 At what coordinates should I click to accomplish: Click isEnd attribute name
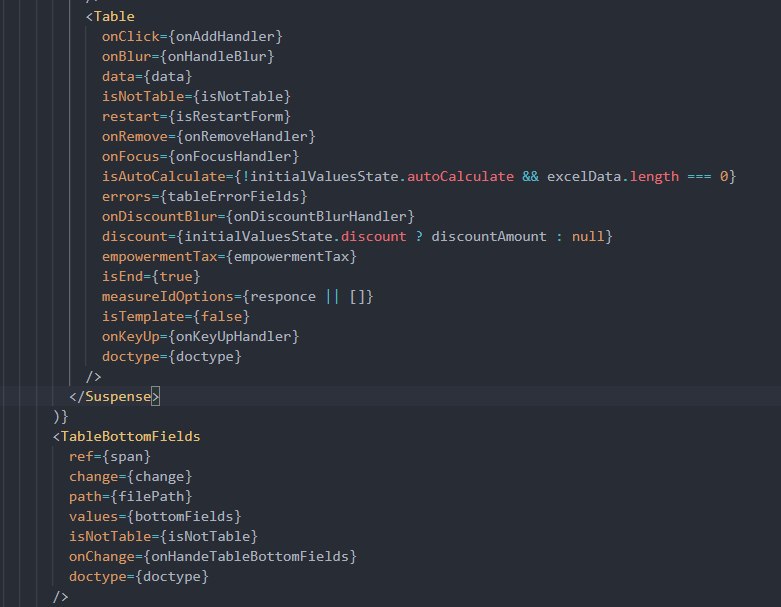pos(123,276)
